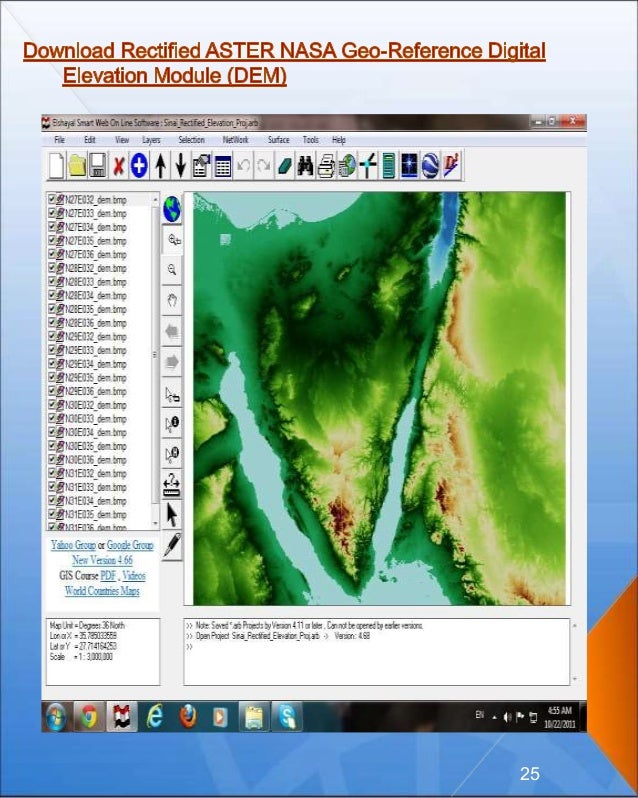
Task: Open project using the yellow folder icon
Action: coord(77,166)
